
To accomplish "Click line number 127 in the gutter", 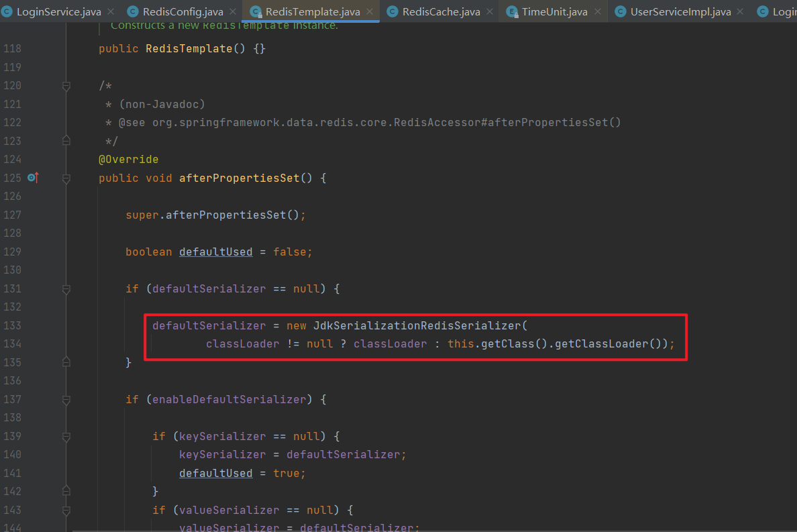I will click(x=12, y=215).
